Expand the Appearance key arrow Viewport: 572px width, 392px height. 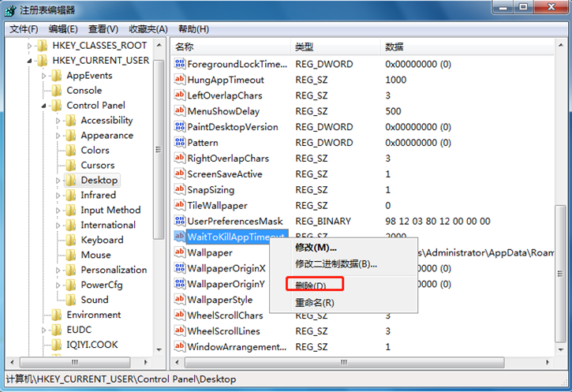tap(58, 136)
